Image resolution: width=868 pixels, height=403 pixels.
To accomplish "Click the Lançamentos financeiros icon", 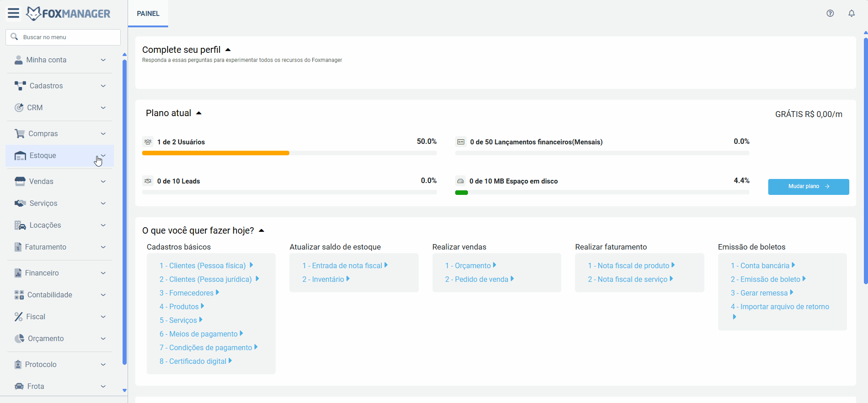I will [x=461, y=142].
